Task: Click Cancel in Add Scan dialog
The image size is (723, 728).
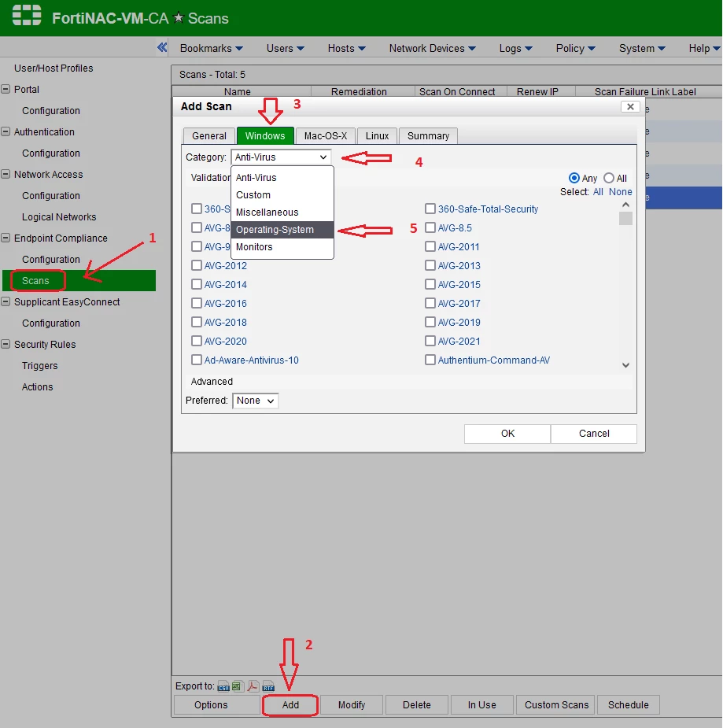Action: [594, 434]
